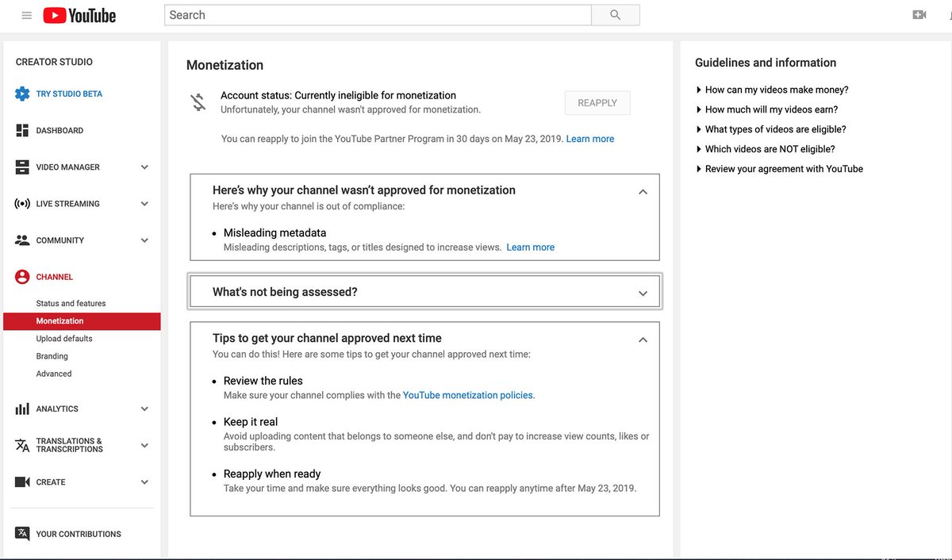Click the 'Misleading metadata' bullet text
Screen dimensions: 952x560
click(274, 233)
